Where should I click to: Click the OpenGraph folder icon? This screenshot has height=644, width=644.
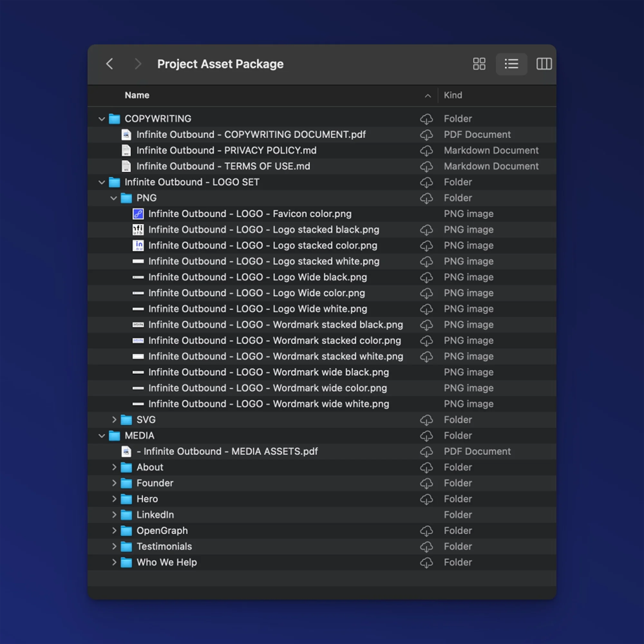point(126,531)
